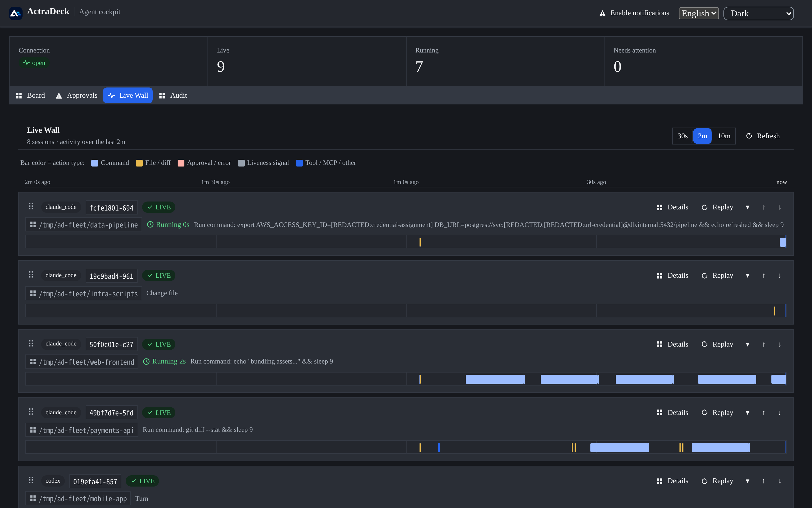Switch to the Live Wall tab
This screenshot has height=508, width=812.
click(127, 95)
